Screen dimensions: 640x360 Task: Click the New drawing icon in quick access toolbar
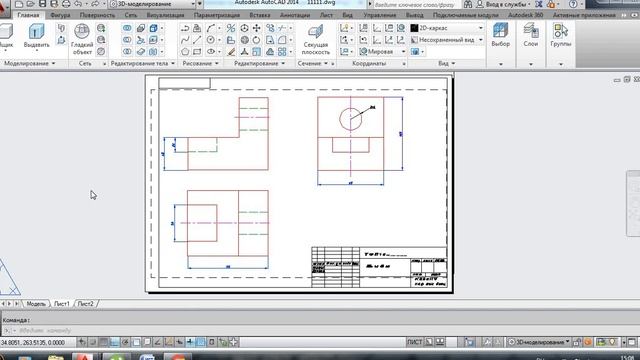point(19,4)
